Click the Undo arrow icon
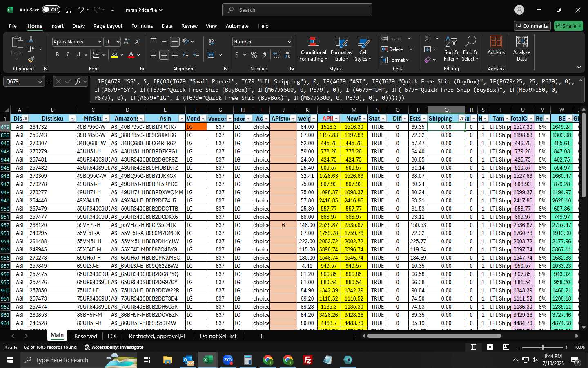Viewport: 588px width, 368px height. 81,10
